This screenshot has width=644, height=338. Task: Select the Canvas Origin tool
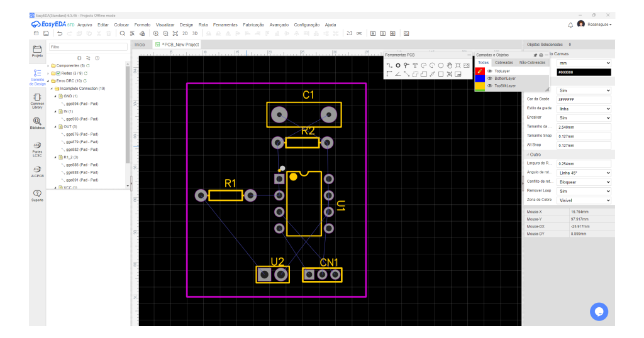pos(389,74)
